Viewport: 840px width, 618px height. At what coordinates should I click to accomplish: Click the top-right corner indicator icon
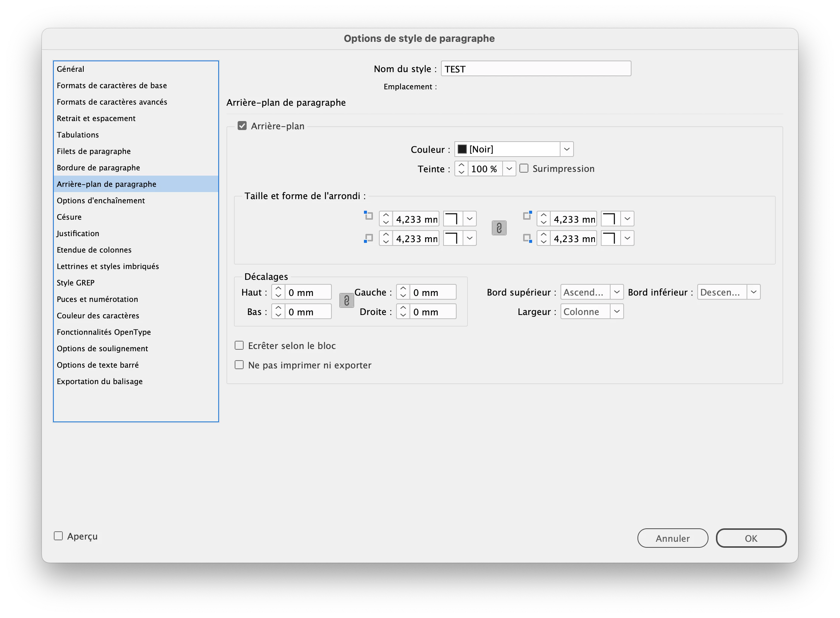click(x=527, y=216)
